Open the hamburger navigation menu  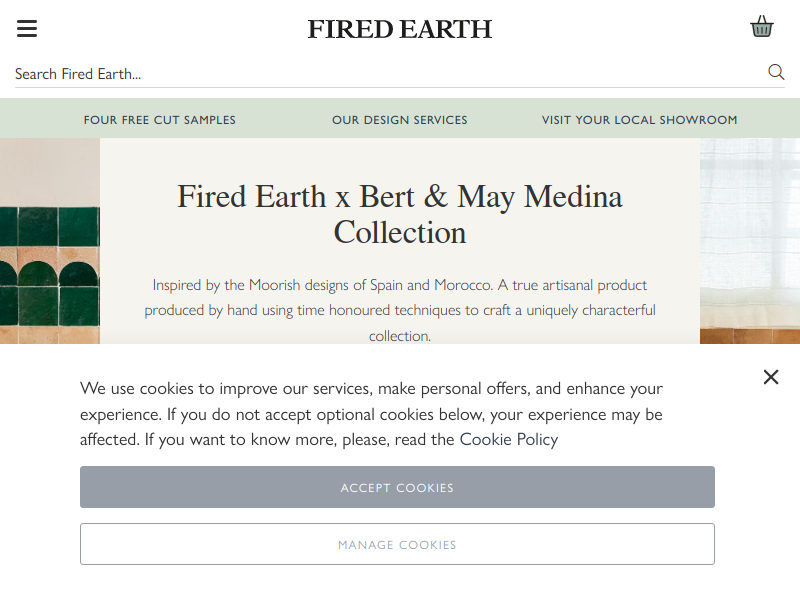pyautogui.click(x=27, y=29)
